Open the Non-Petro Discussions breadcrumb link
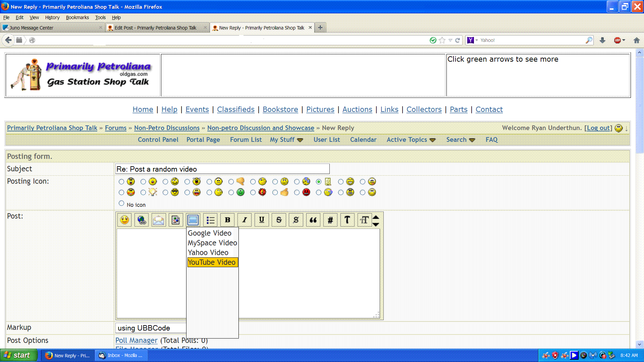The width and height of the screenshot is (644, 362). click(167, 128)
